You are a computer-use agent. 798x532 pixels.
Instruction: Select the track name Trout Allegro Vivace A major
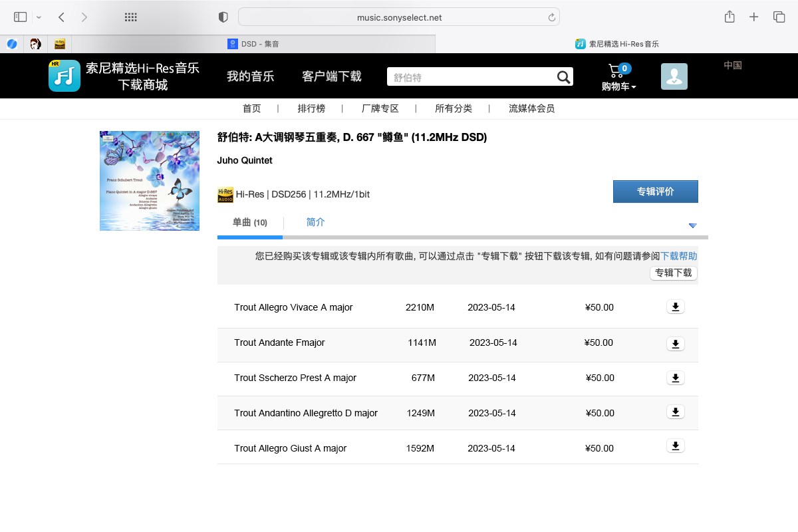(x=293, y=307)
